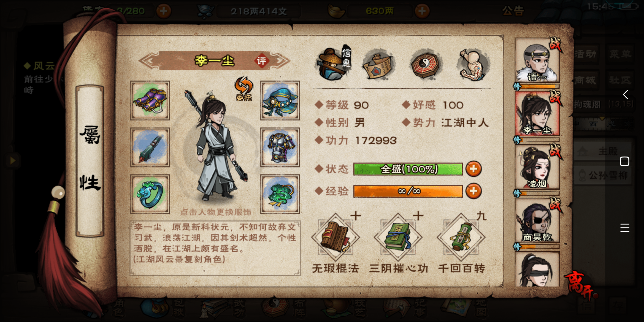Viewport: 644px width, 322px height.
Task: Add status with the plus beside 状态 bar
Action: (x=473, y=169)
